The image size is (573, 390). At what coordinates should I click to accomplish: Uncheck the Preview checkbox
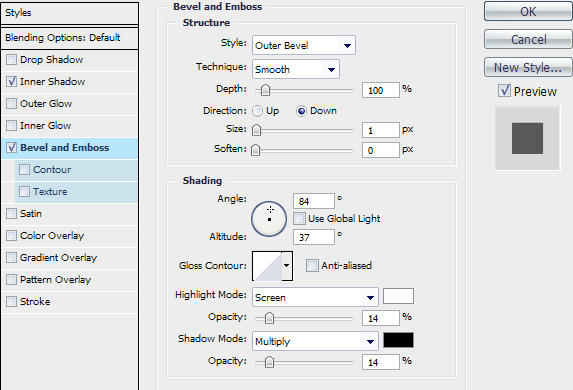[505, 91]
